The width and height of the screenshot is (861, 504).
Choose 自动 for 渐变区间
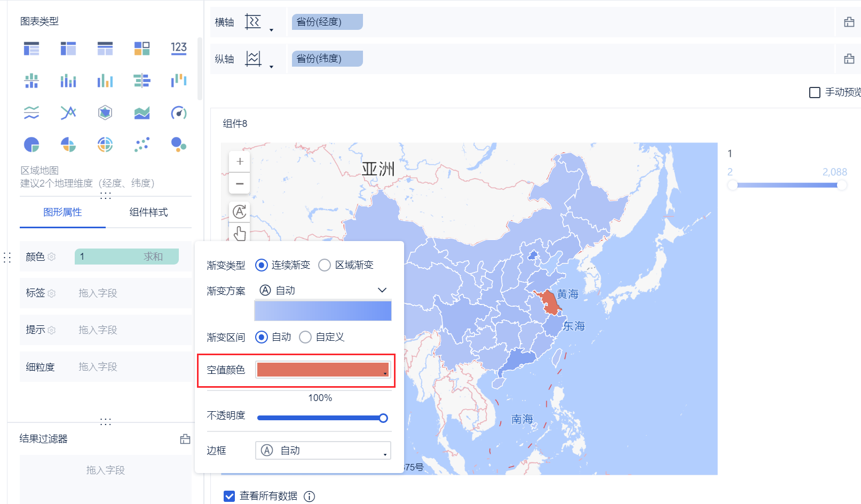coord(261,337)
